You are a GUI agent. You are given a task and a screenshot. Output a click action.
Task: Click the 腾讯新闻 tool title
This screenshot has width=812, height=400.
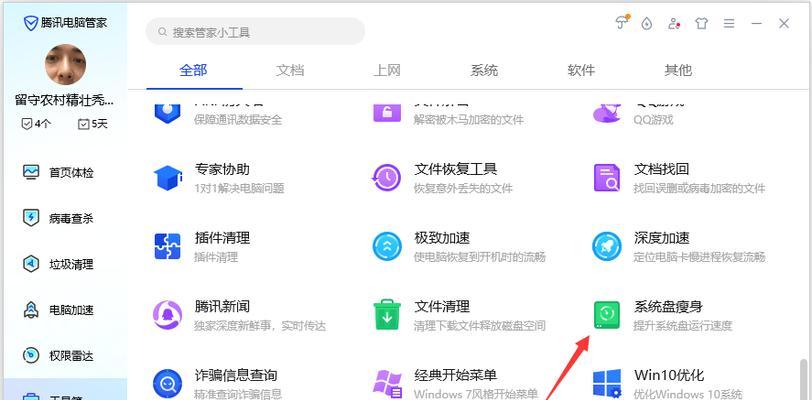pyautogui.click(x=222, y=307)
